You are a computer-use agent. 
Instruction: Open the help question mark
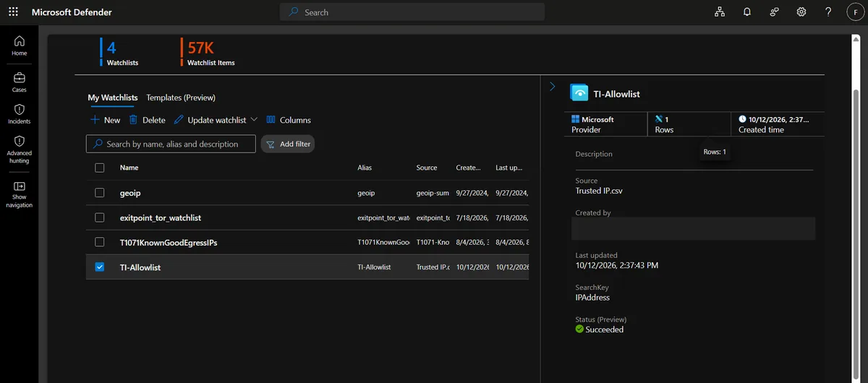pos(829,12)
